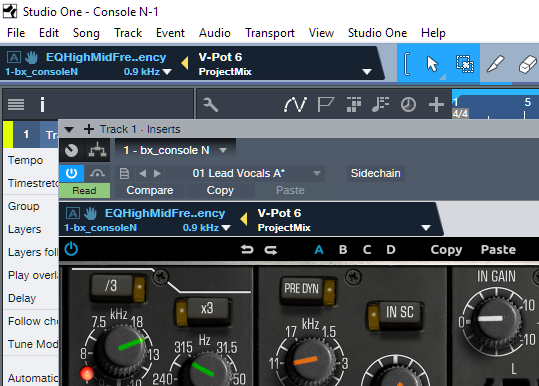Show automation curve icon

click(295, 104)
